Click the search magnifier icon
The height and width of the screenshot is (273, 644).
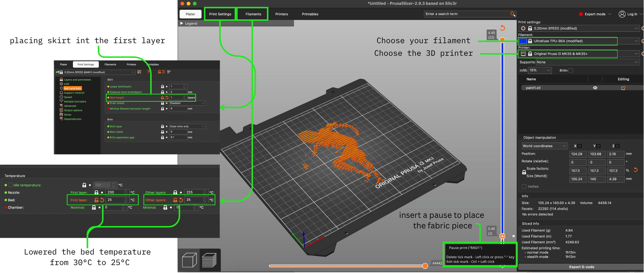coord(513,14)
